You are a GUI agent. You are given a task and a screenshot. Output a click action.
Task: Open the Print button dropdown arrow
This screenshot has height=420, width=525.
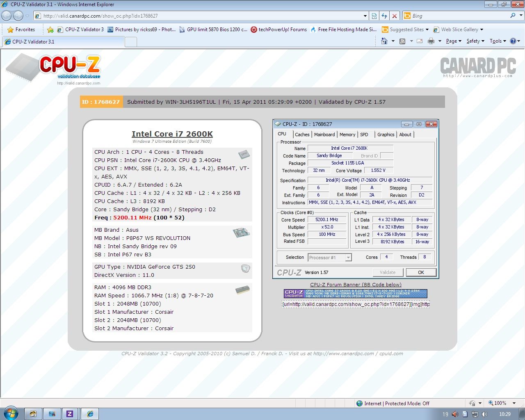[440, 41]
